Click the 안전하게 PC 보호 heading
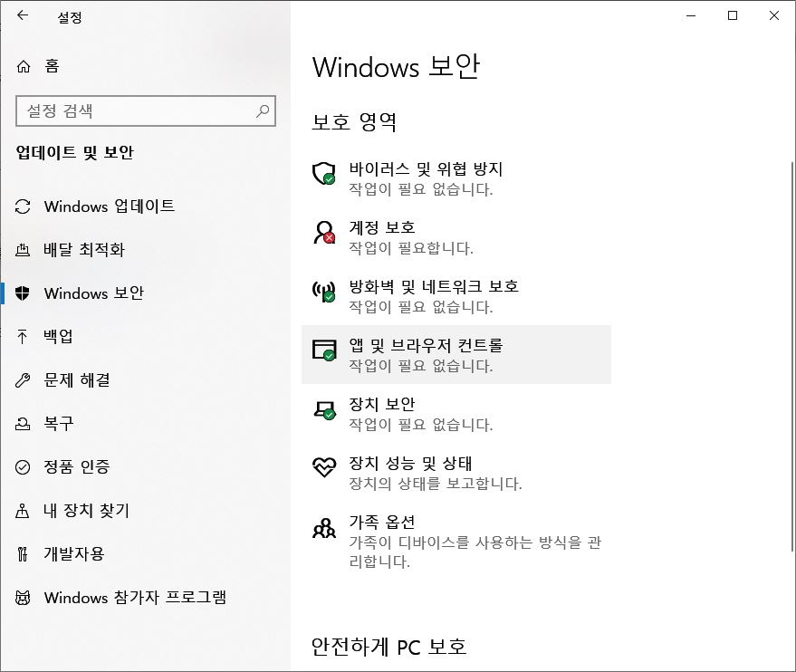 pos(388,647)
